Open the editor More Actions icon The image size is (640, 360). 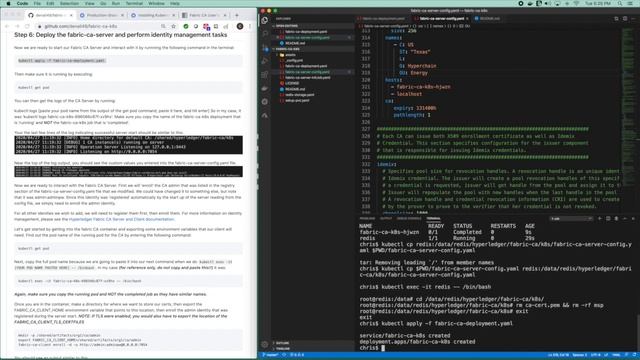tap(633, 18)
